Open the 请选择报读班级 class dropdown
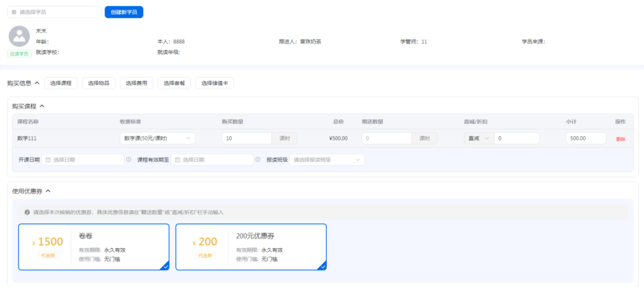644x287 pixels. point(327,160)
